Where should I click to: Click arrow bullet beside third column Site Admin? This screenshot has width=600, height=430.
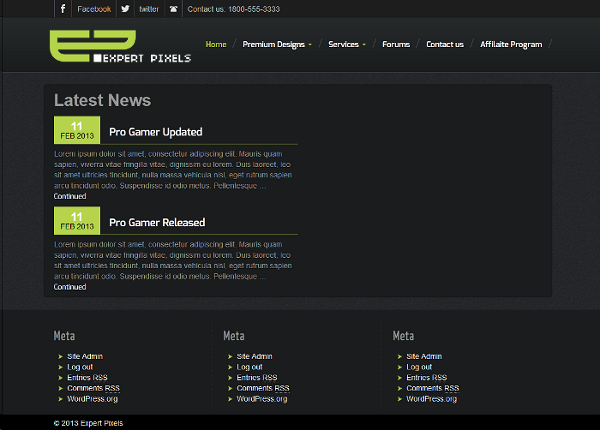click(399, 357)
